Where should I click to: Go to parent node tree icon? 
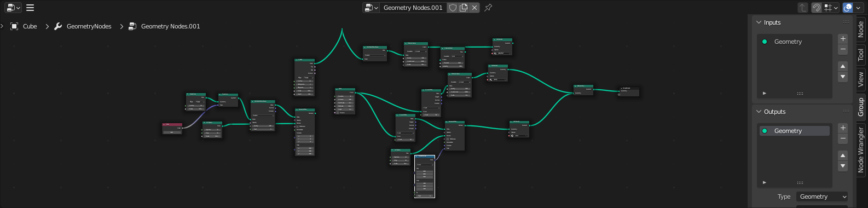pyautogui.click(x=802, y=8)
